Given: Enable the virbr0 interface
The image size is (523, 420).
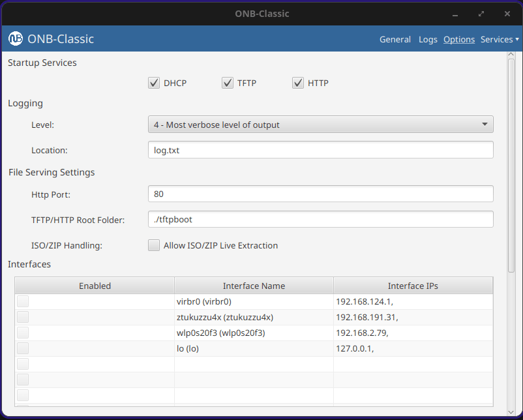Looking at the screenshot, I should point(22,301).
